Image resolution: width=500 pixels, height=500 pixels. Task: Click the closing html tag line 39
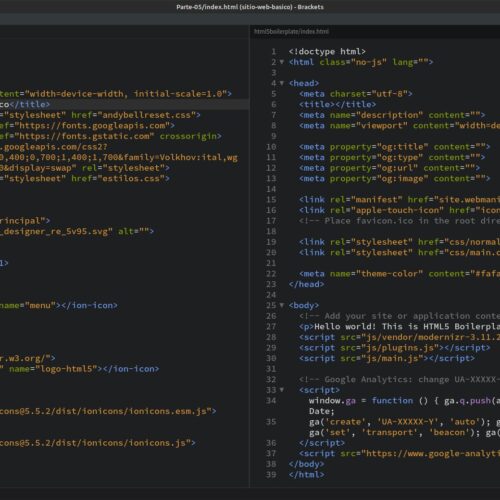tap(306, 475)
